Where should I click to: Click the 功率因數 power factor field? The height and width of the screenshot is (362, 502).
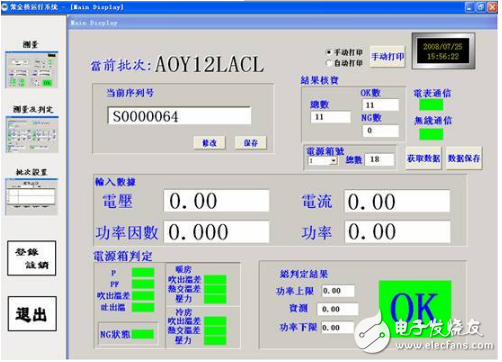[216, 232]
